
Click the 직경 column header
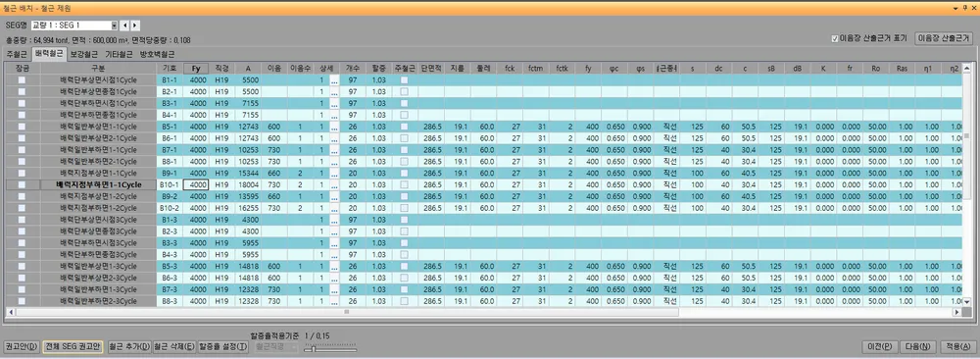click(x=221, y=69)
